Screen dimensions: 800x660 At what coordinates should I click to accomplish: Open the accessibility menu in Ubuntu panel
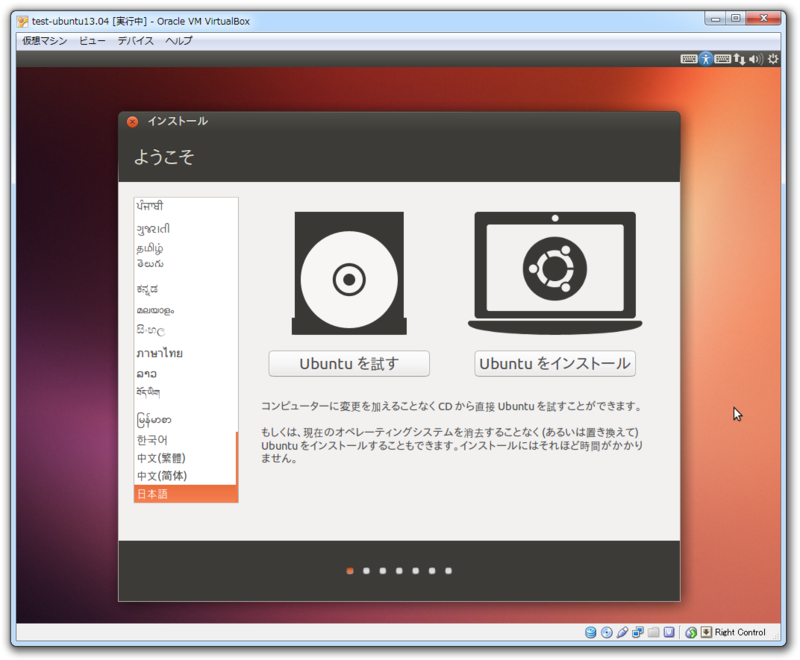[706, 59]
